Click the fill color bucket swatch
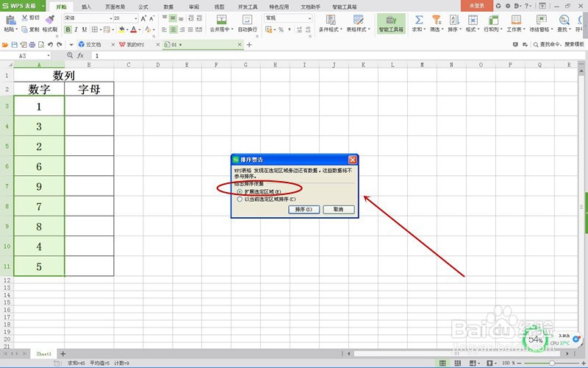The image size is (588, 368). coord(121,29)
